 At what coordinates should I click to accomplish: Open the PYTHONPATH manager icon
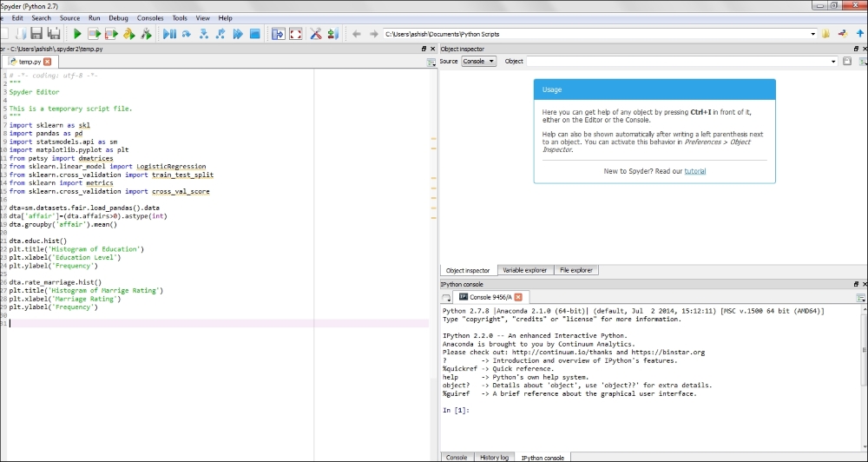[332, 34]
